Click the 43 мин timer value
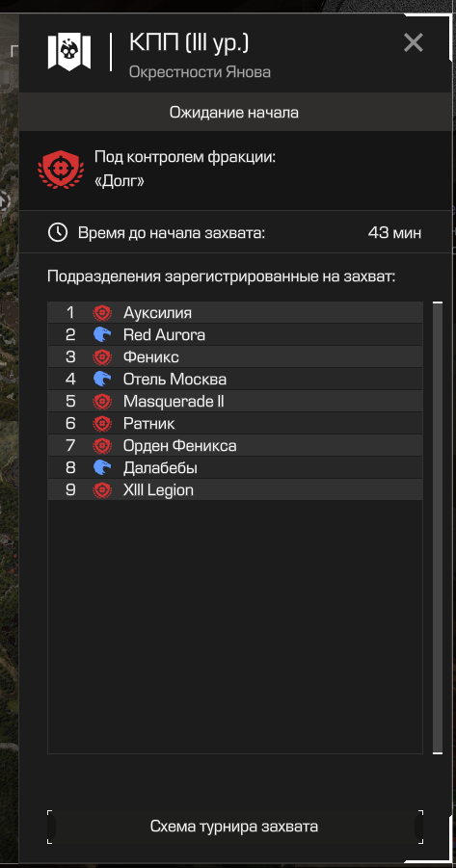 [x=394, y=233]
